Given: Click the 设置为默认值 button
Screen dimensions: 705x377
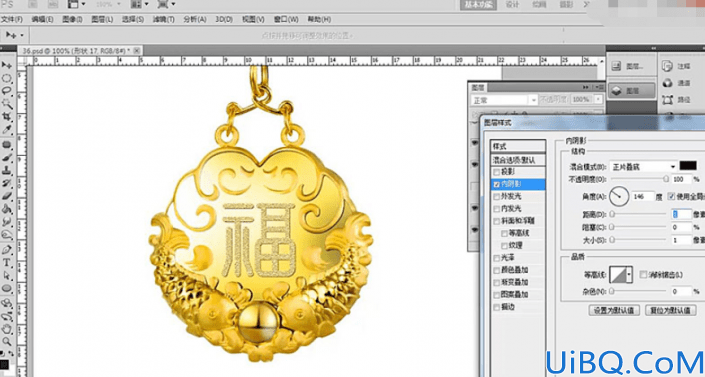Looking at the screenshot, I should point(614,310).
